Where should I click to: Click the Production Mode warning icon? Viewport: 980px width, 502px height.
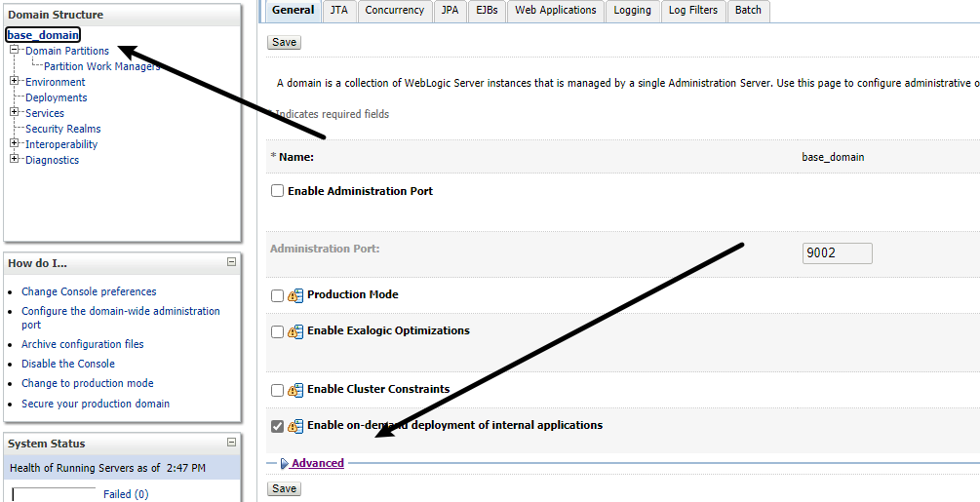tap(295, 296)
